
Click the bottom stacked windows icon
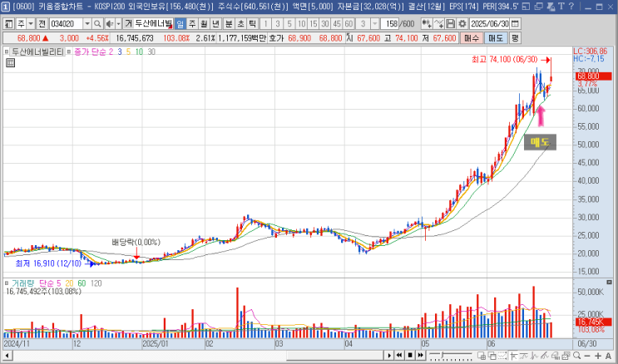pos(492,356)
